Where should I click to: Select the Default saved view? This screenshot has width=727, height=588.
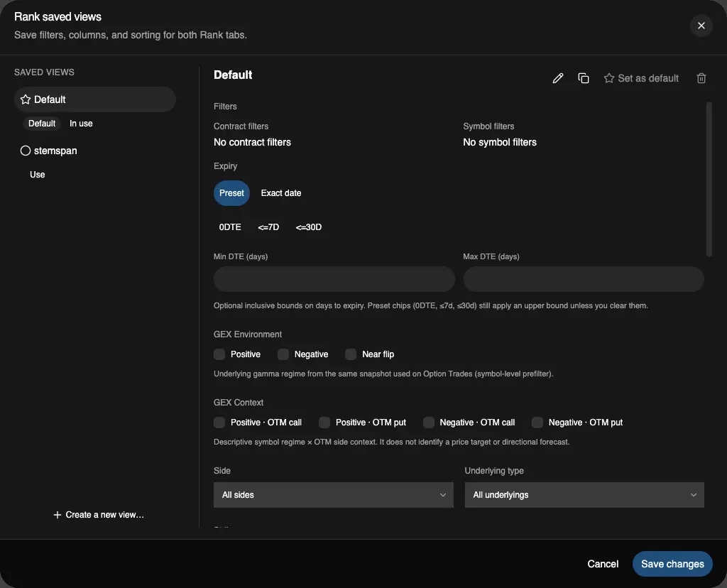[95, 99]
